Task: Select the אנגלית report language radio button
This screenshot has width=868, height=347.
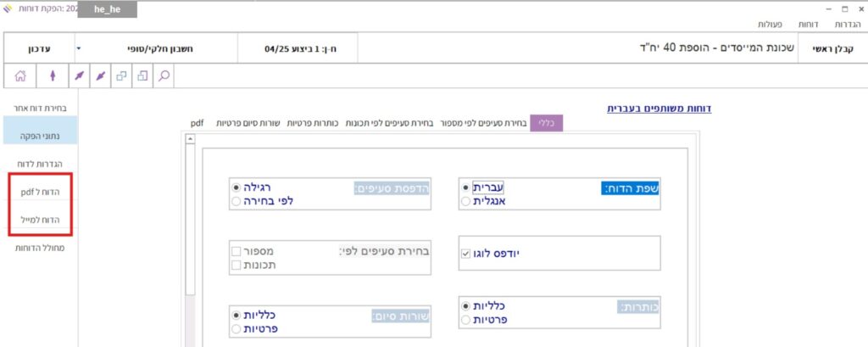Action: point(465,202)
